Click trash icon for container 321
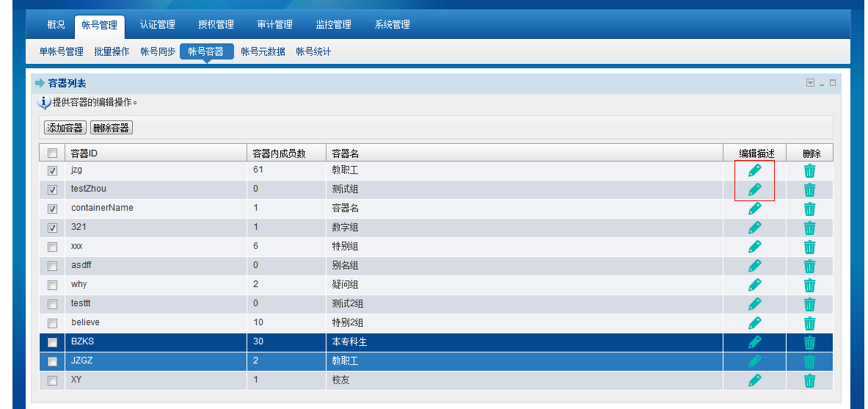The height and width of the screenshot is (409, 868). click(809, 228)
